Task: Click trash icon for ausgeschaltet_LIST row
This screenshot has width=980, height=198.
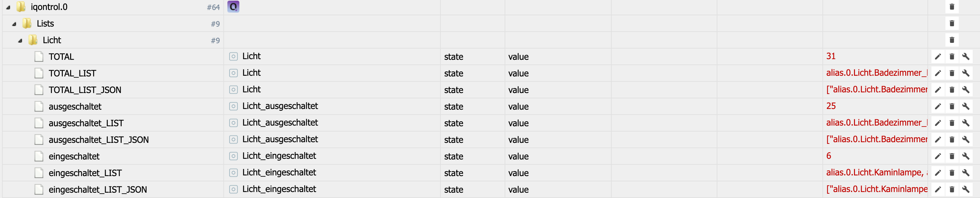Action: tap(952, 123)
